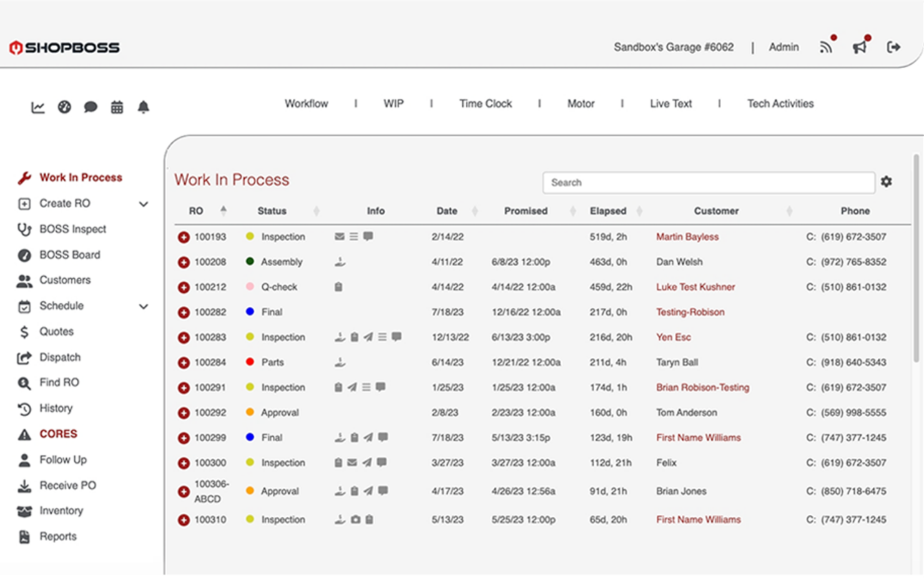Click the logout icon in header

click(x=893, y=47)
